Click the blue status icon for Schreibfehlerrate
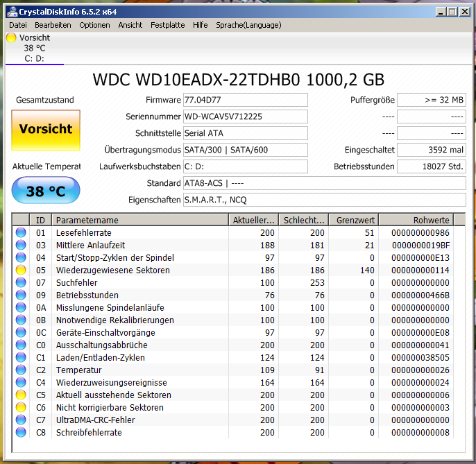The width and height of the screenshot is (476, 464). tap(21, 432)
